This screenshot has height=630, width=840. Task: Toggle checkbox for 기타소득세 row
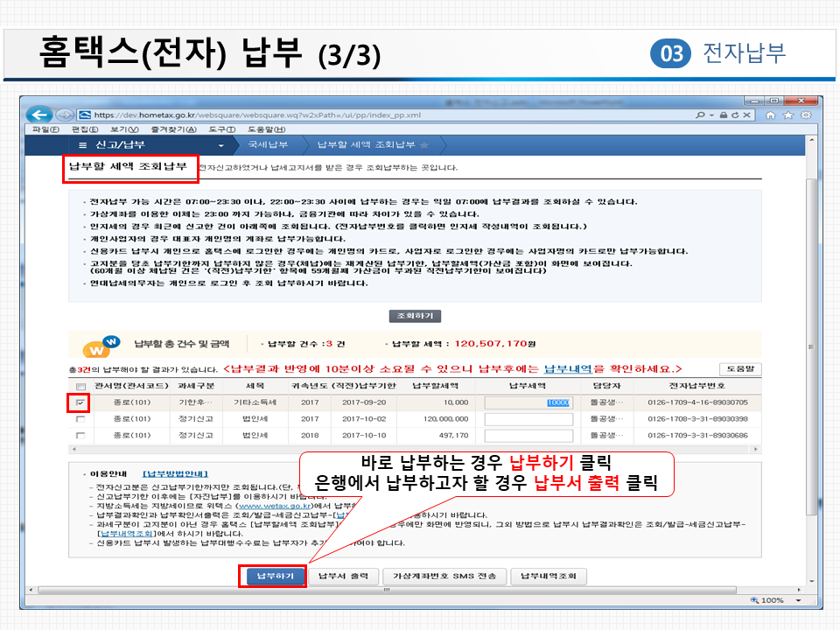(x=80, y=402)
